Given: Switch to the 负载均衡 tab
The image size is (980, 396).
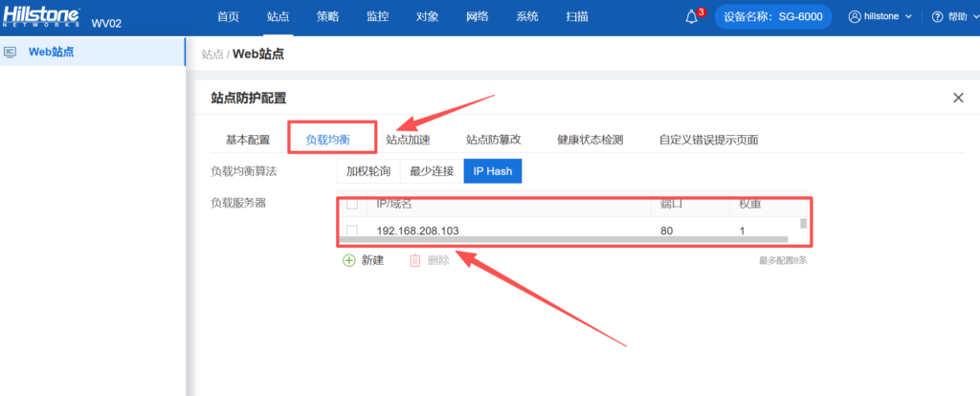Looking at the screenshot, I should (x=327, y=140).
